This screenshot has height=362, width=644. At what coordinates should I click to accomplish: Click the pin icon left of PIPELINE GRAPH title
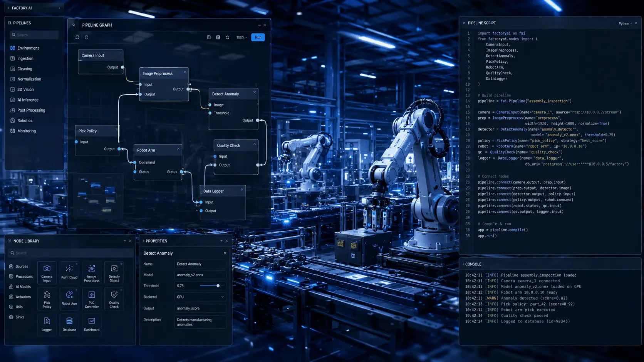click(x=74, y=25)
